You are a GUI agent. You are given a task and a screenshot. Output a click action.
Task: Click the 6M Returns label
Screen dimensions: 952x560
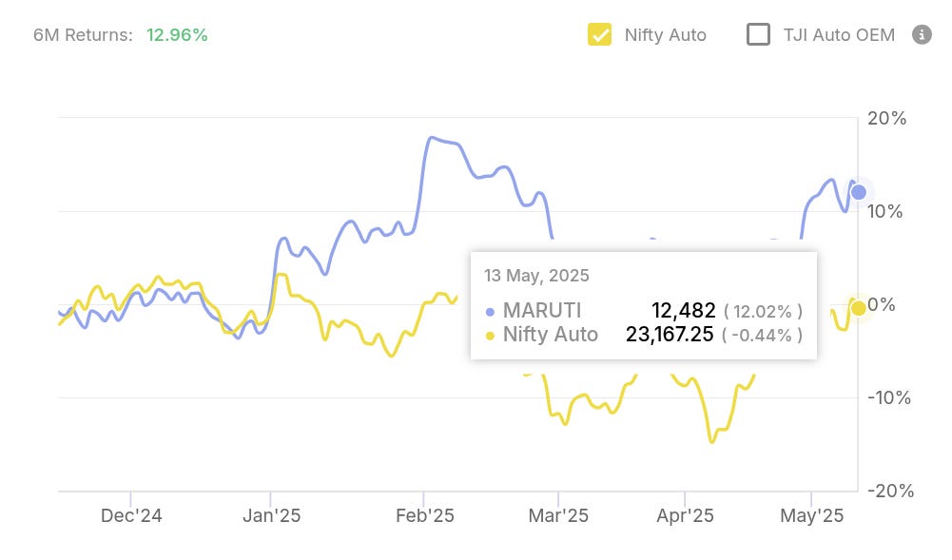[x=85, y=35]
